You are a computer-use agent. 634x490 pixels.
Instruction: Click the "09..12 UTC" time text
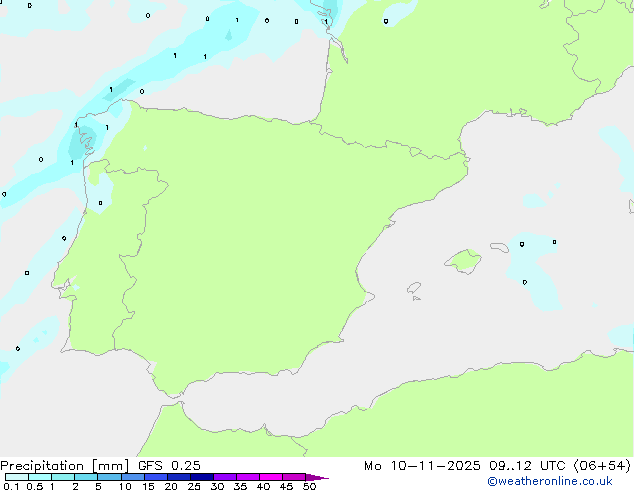(x=527, y=466)
